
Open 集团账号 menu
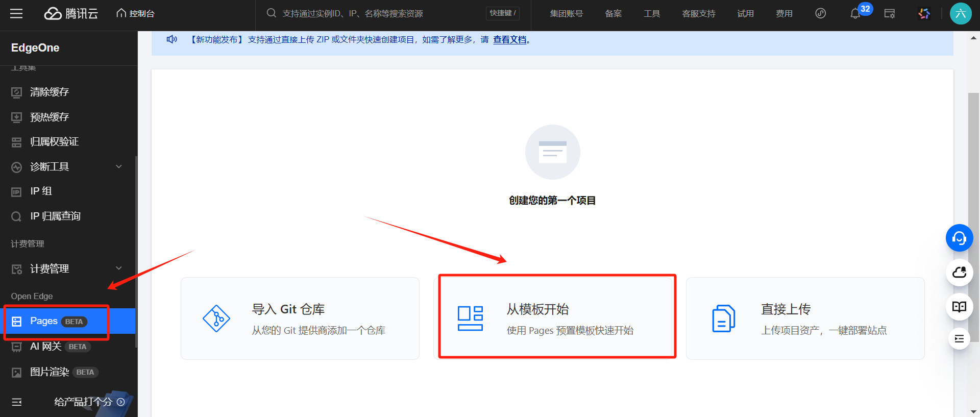click(566, 13)
